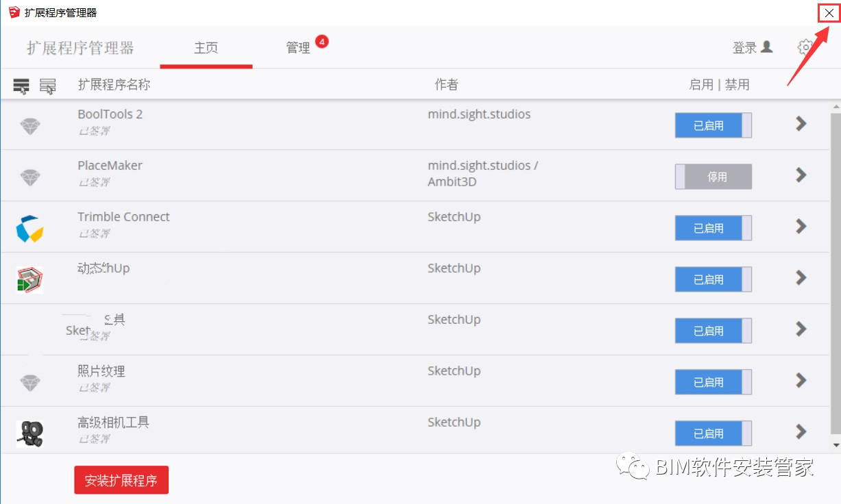Disable the BoolTools 2 extension toggle
The image size is (841, 504).
pos(713,125)
